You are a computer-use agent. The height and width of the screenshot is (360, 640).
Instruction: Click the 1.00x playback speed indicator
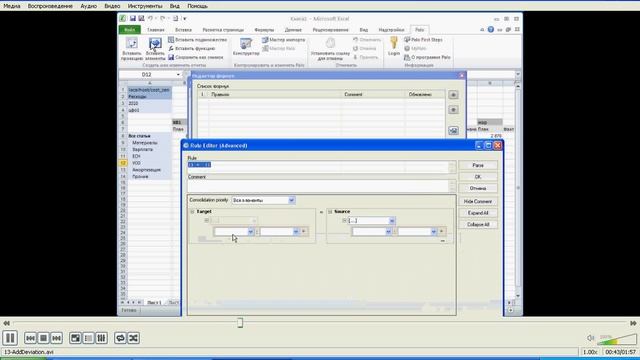[x=590, y=352]
